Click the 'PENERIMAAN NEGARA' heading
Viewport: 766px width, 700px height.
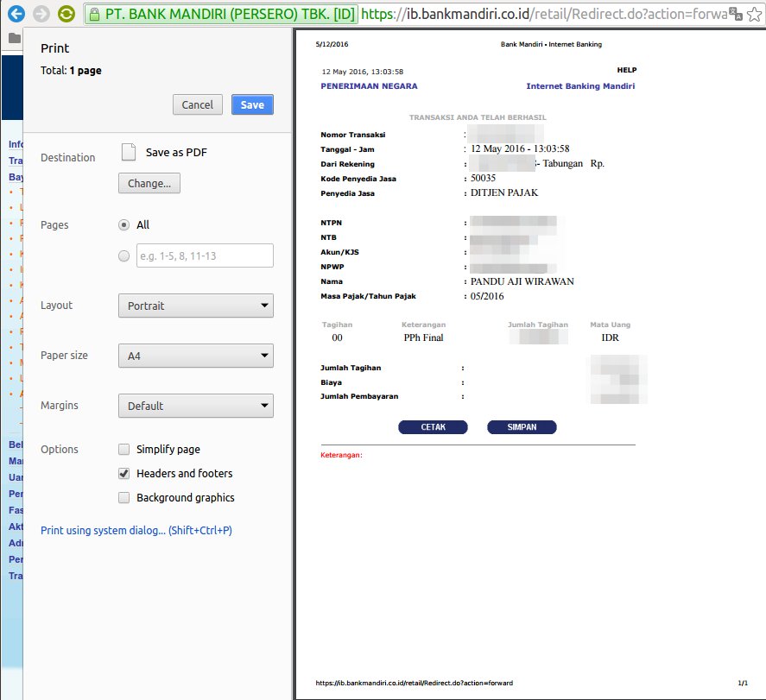(x=370, y=86)
